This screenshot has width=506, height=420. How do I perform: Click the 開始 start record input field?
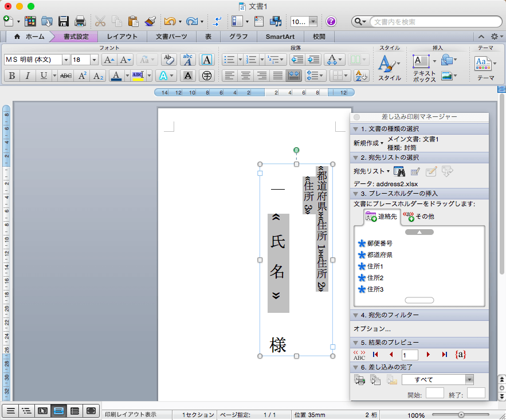434,393
